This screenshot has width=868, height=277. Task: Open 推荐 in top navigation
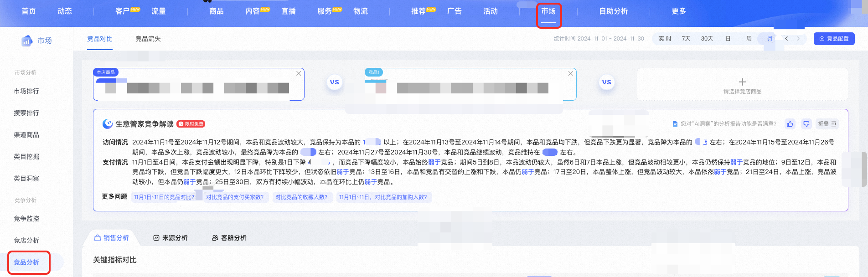[x=418, y=11]
